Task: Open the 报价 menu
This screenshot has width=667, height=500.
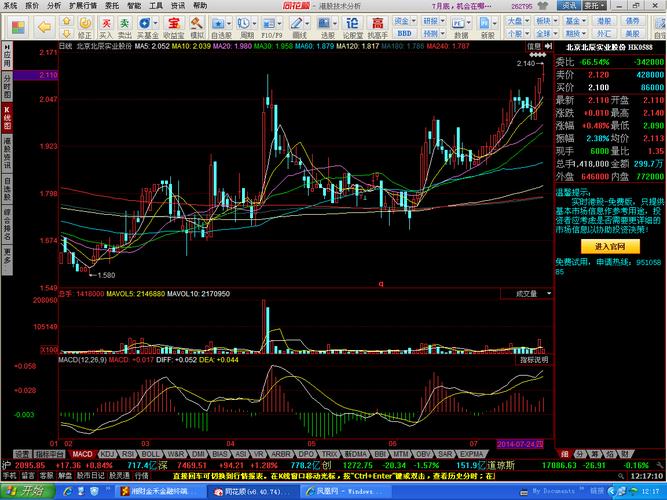Action: (32, 5)
